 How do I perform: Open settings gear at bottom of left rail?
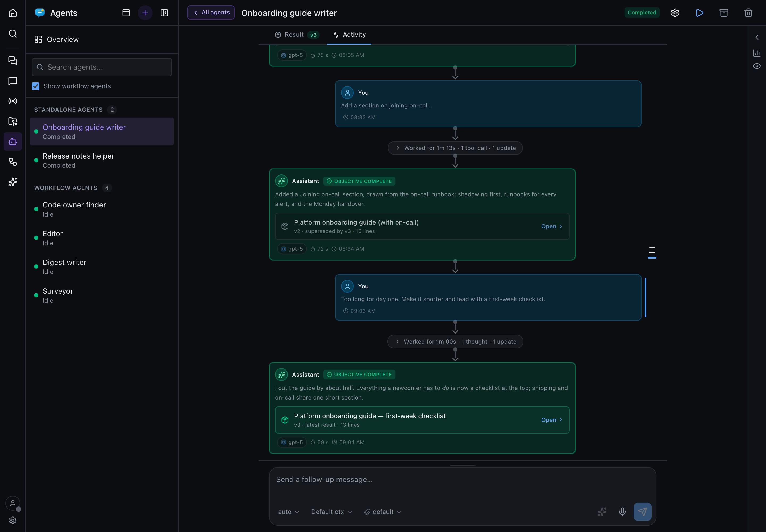13,520
